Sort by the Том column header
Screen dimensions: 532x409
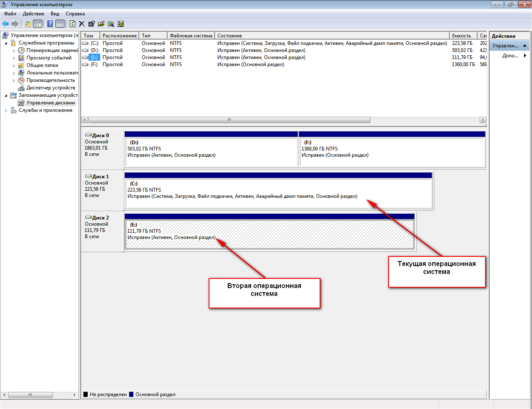(90, 36)
